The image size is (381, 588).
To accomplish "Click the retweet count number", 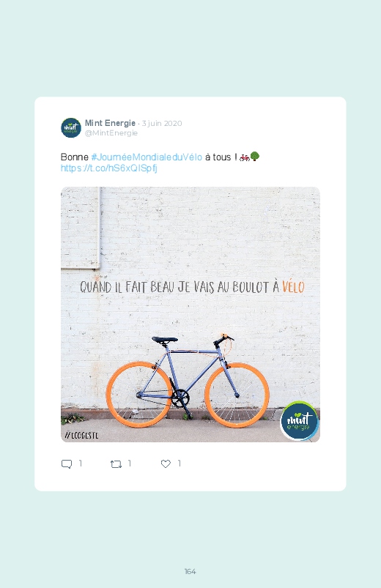I will point(130,464).
